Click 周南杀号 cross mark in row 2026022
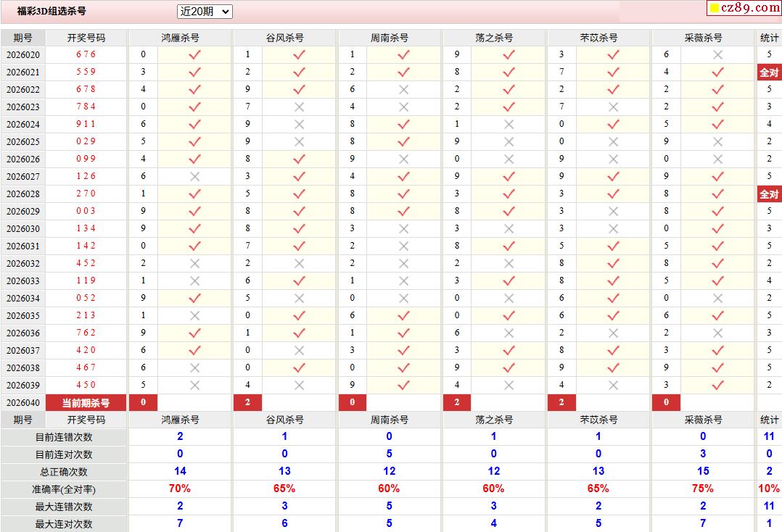The image size is (782, 532). coord(404,89)
